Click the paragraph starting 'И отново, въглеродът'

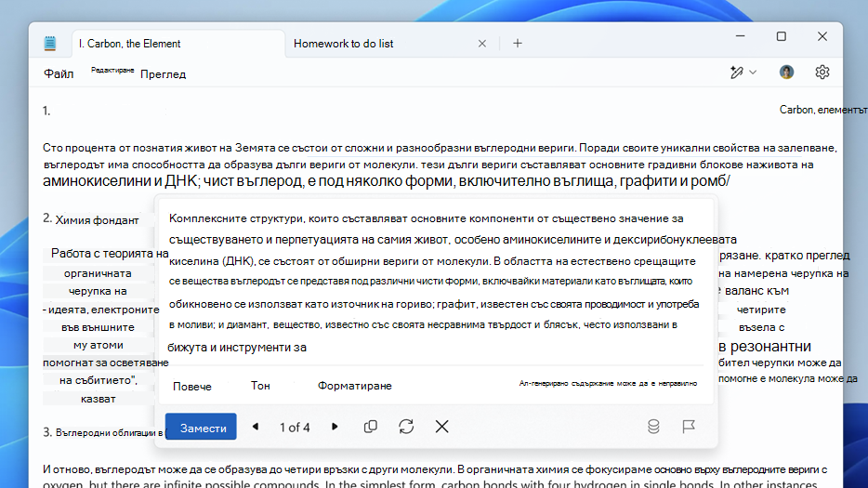tap(435, 476)
